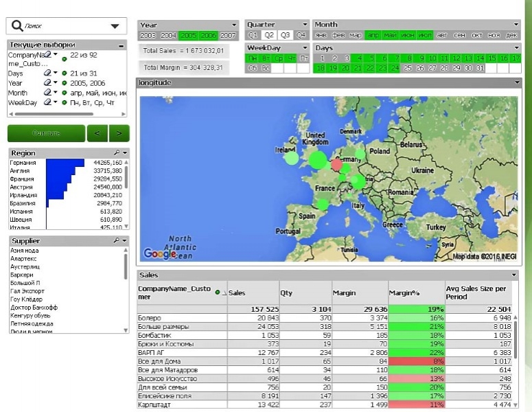Open the Supplier list dropdown arrow
This screenshot has width=532, height=412.
[124, 240]
